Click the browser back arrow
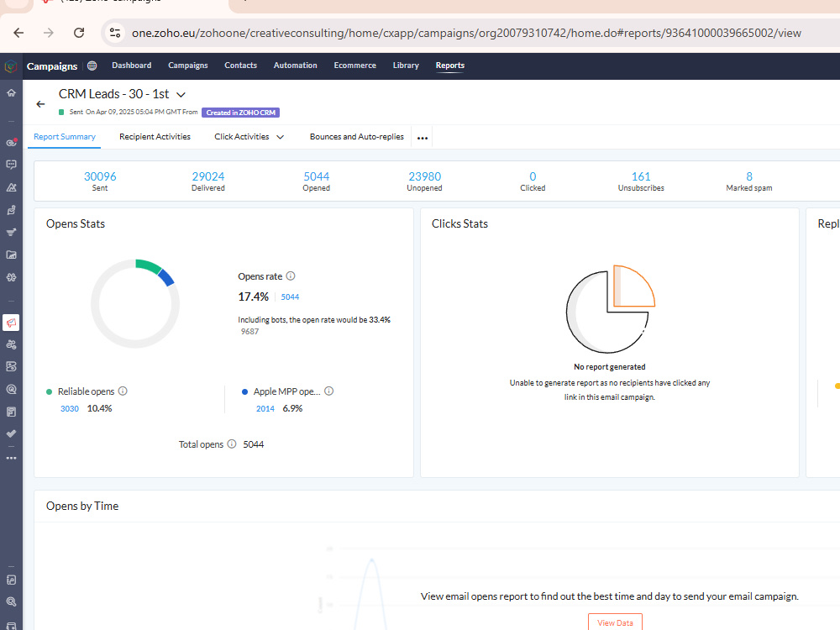840x630 pixels. [18, 33]
